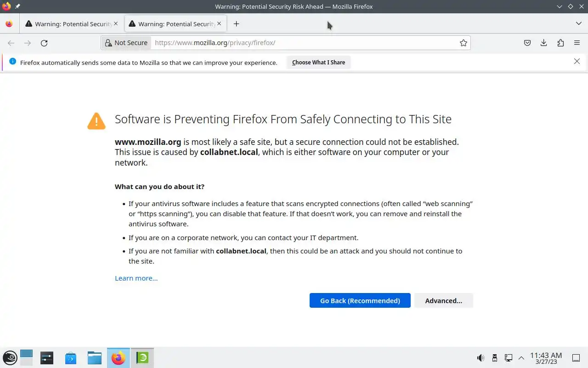Viewport: 588px width, 368px height.
Task: Open a new tab with plus icon
Action: pyautogui.click(x=236, y=24)
